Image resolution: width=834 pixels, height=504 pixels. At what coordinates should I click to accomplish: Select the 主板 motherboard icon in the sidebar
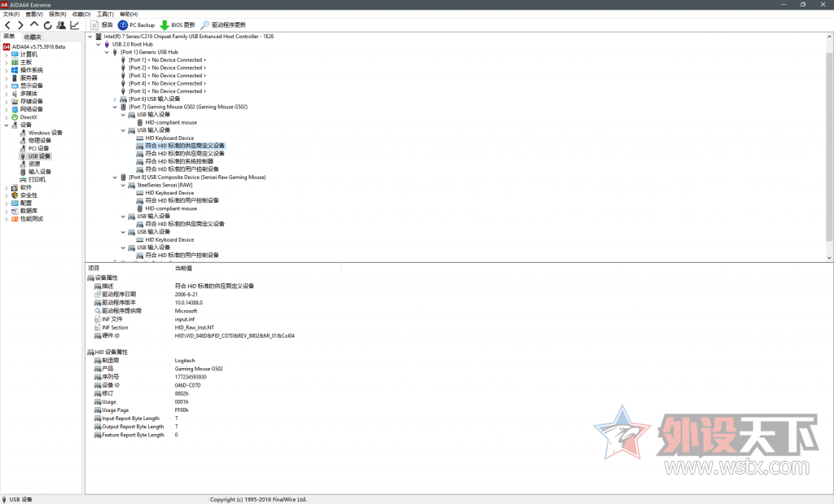point(15,62)
